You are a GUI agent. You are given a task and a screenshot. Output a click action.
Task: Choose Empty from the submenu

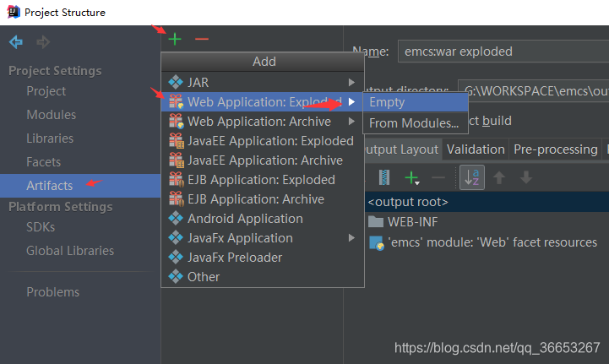point(416,102)
